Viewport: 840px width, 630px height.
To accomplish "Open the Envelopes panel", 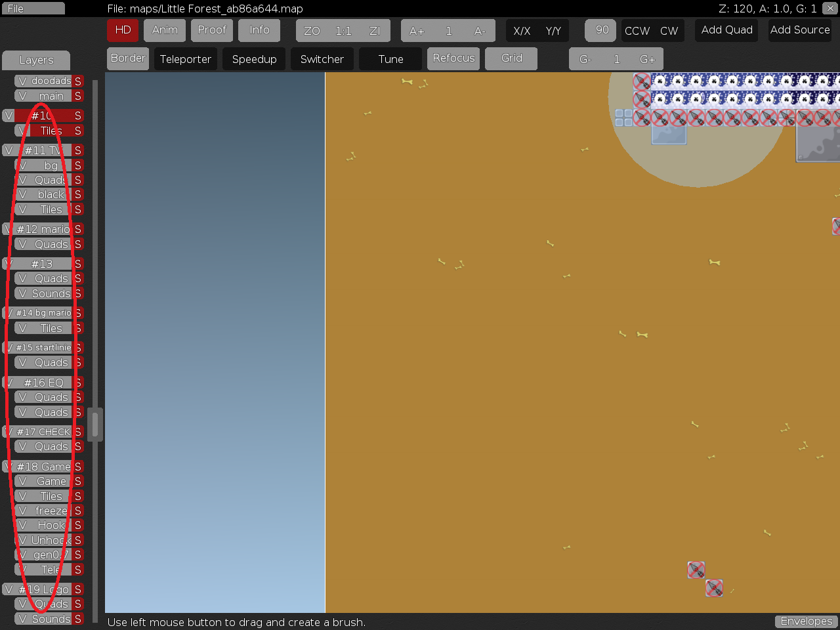I will tap(806, 621).
